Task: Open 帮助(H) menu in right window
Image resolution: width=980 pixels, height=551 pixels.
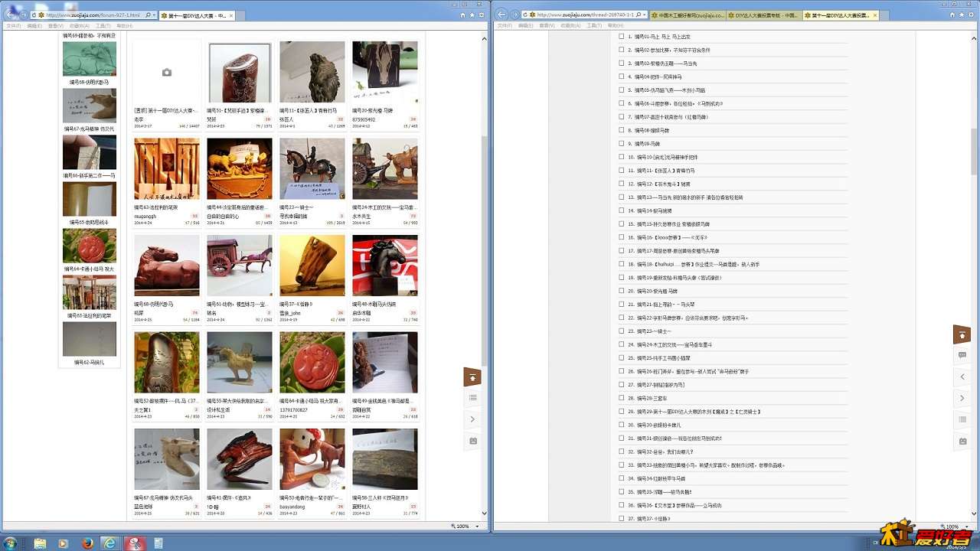Action: coord(614,25)
